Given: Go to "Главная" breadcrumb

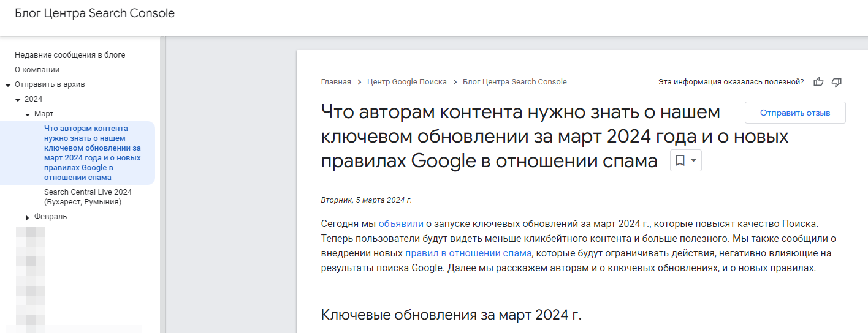Looking at the screenshot, I should pos(336,82).
